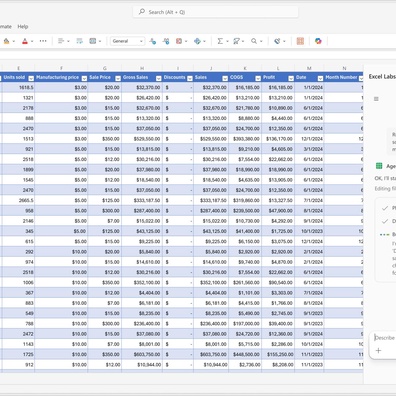The width and height of the screenshot is (396, 396).
Task: Select Units sold cell 1618.5
Action: 18,87
